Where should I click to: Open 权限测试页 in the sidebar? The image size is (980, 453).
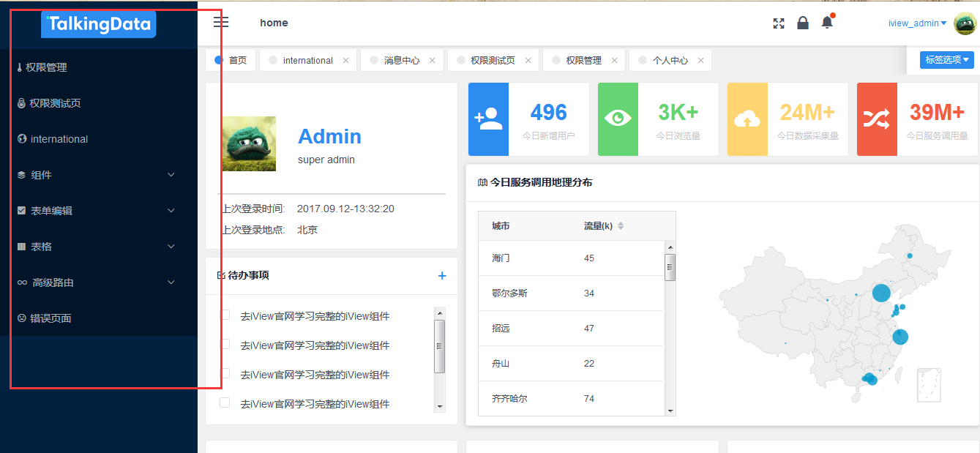click(x=99, y=103)
